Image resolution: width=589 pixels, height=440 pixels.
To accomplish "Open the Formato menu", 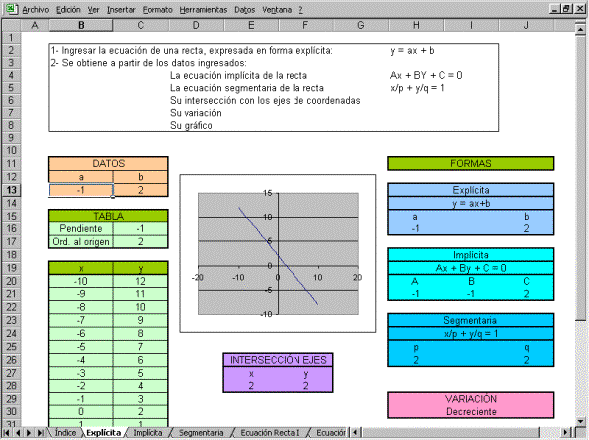I will pos(157,10).
